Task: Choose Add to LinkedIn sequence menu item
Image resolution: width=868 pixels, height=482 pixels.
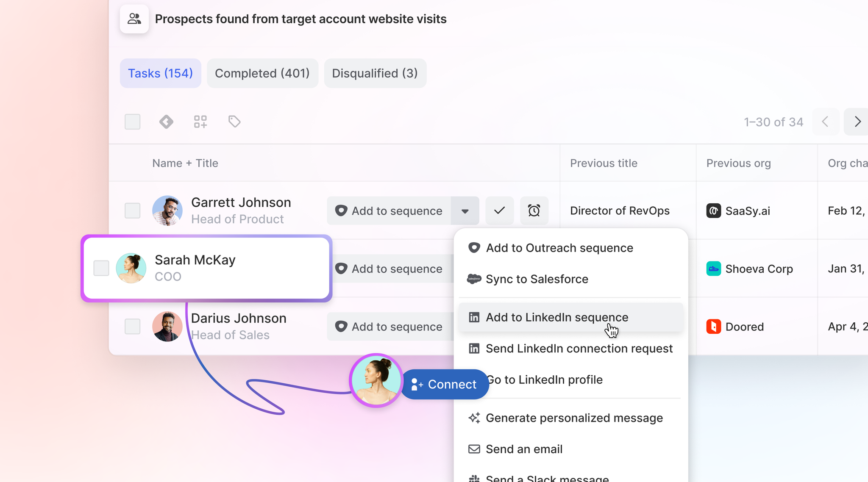Action: tap(556, 317)
